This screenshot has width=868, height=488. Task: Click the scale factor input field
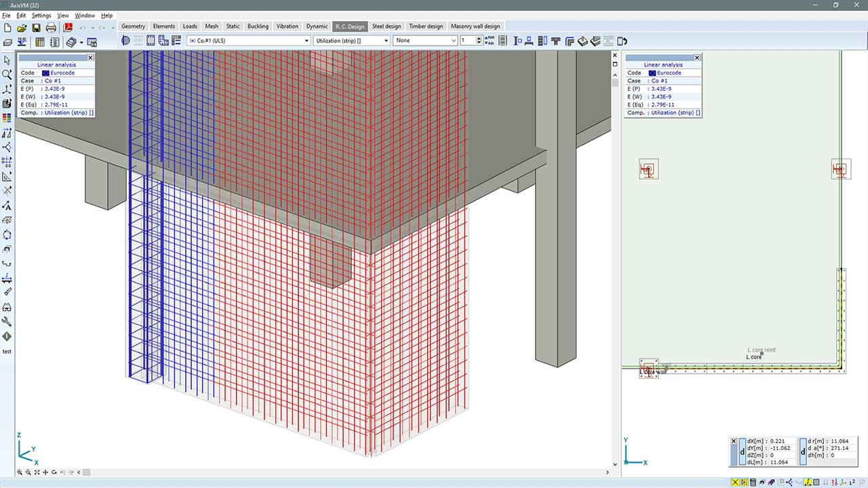click(468, 41)
